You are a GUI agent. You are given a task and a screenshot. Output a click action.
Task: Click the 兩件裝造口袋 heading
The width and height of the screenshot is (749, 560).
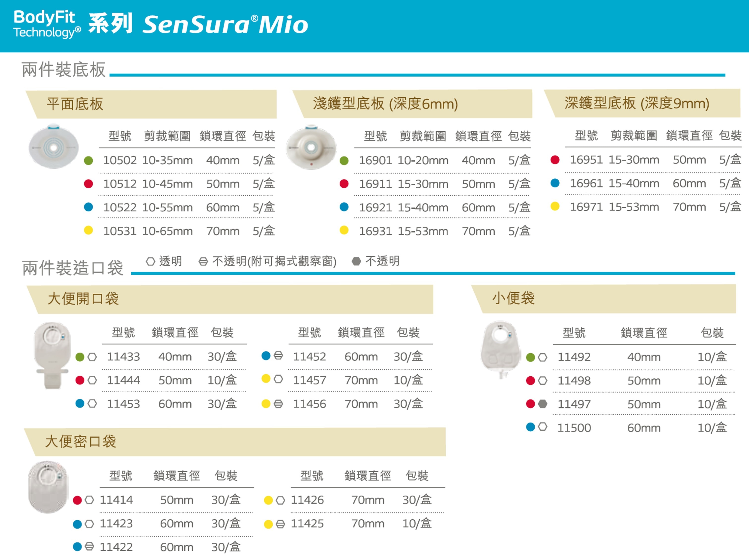(x=72, y=268)
